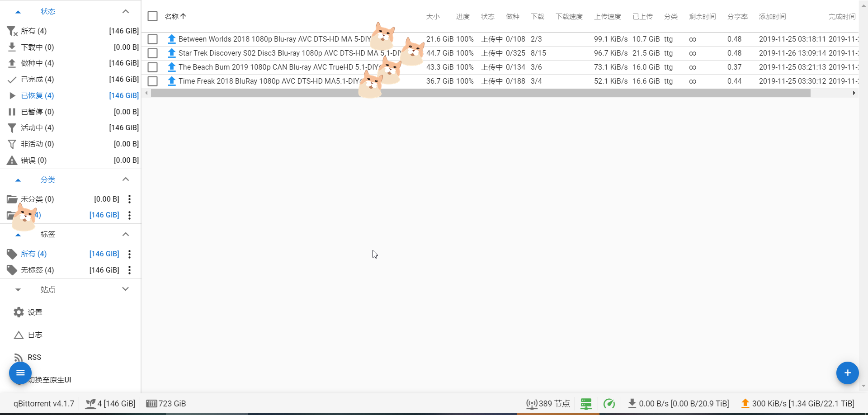This screenshot has width=868, height=415.
Task: Click the 未分类 folder icon
Action: click(x=12, y=199)
